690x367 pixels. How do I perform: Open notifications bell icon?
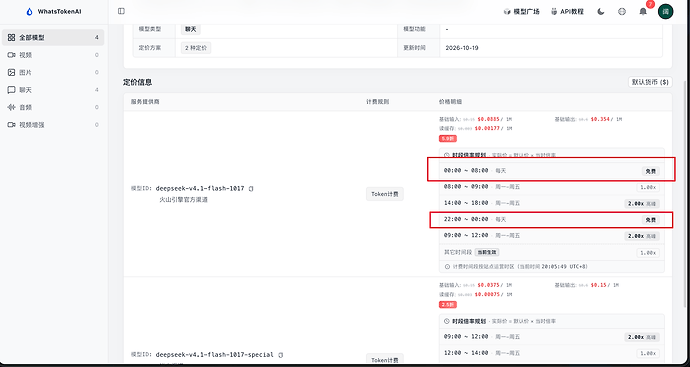(x=643, y=12)
